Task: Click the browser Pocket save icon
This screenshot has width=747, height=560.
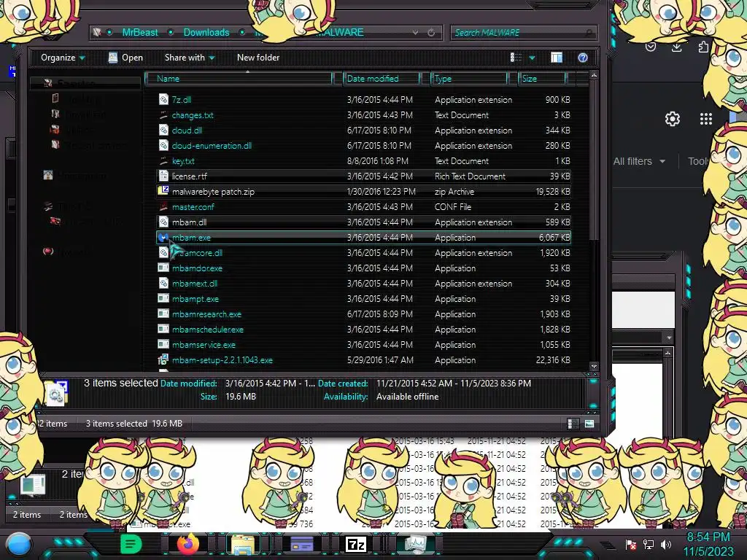Action: [x=650, y=47]
